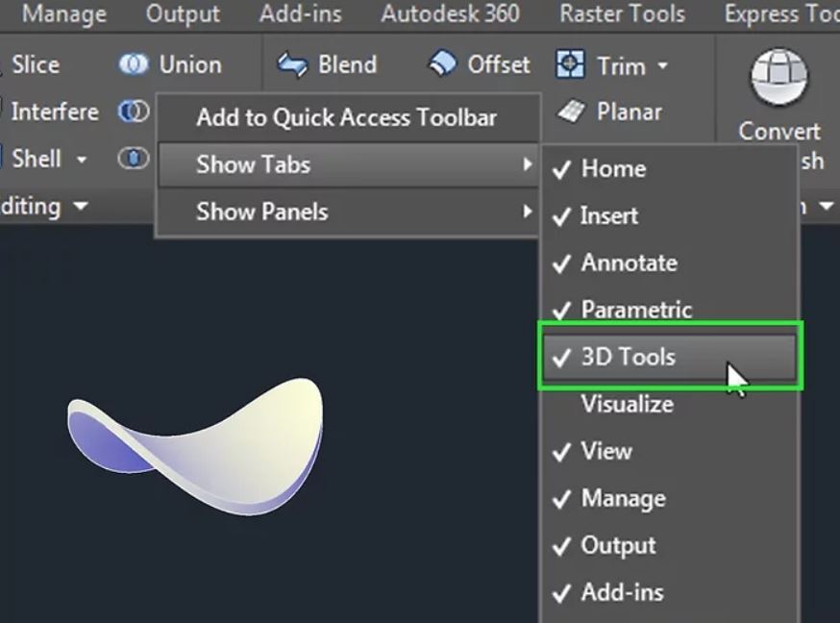Select the Slice tool
The height and width of the screenshot is (623, 840).
click(36, 64)
